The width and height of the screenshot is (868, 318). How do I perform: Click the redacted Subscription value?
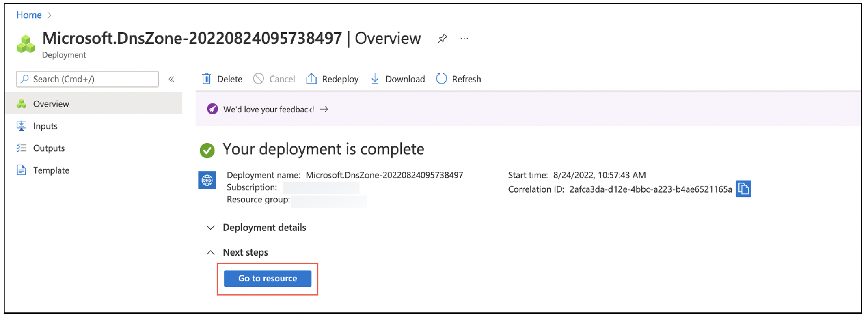[321, 188]
